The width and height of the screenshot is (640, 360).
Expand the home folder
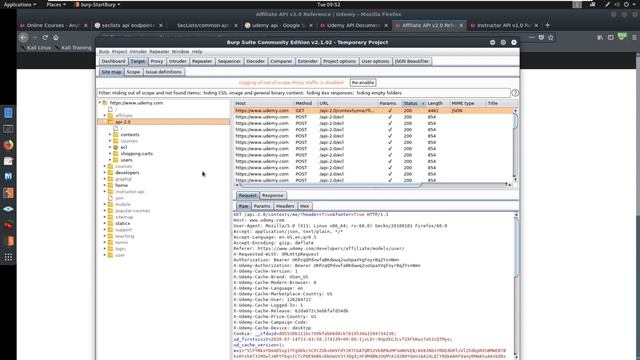click(105, 185)
